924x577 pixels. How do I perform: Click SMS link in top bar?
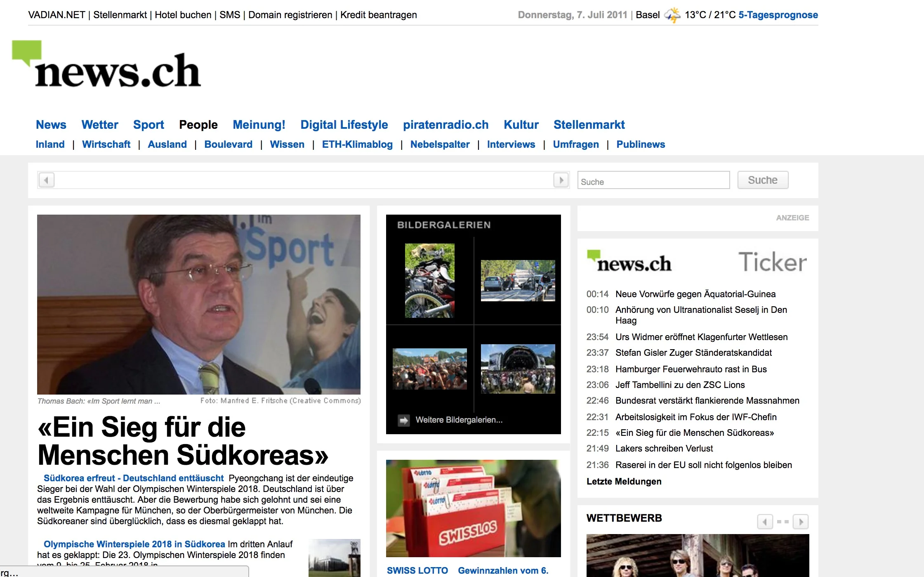pos(230,15)
